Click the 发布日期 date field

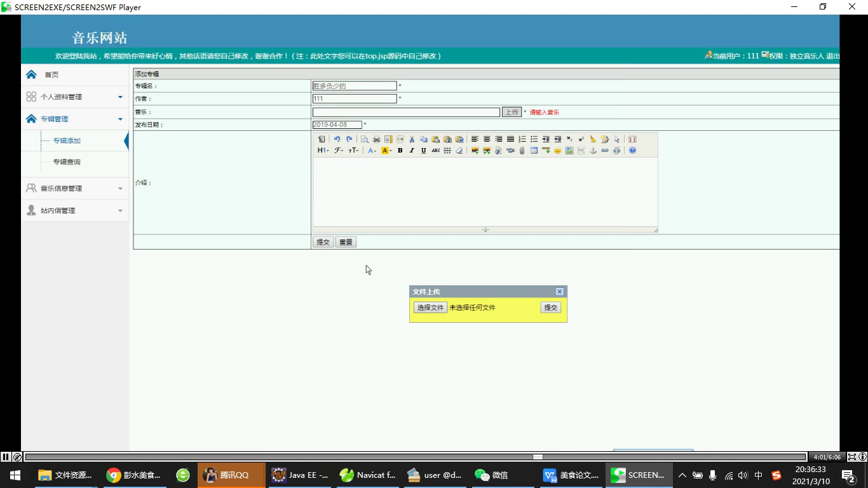coord(337,125)
